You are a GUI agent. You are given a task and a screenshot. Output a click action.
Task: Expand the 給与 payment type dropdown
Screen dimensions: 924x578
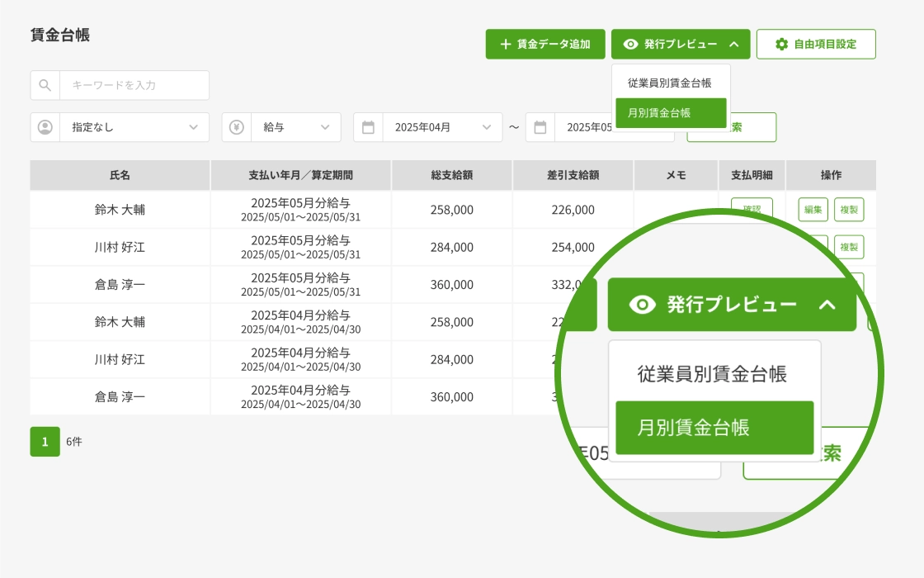click(295, 127)
